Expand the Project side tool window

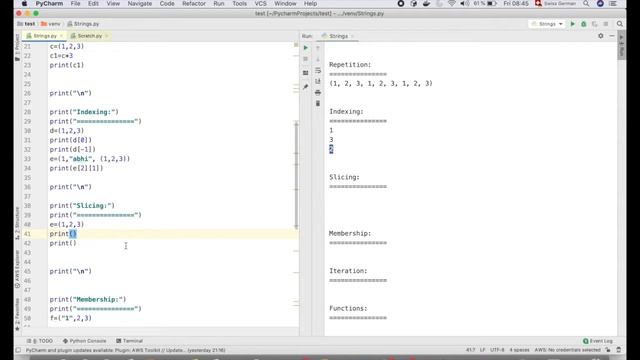(17, 47)
